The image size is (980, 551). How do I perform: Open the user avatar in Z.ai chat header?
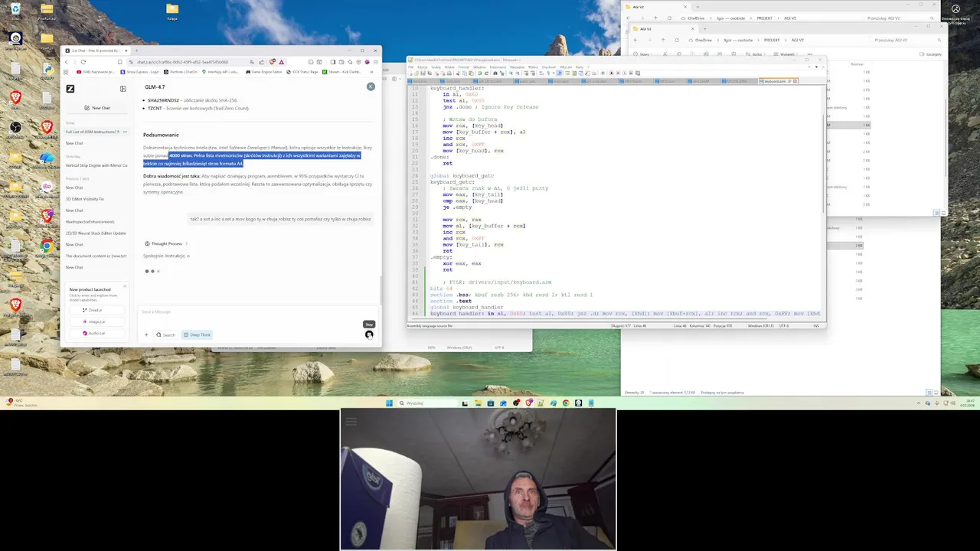(x=371, y=86)
